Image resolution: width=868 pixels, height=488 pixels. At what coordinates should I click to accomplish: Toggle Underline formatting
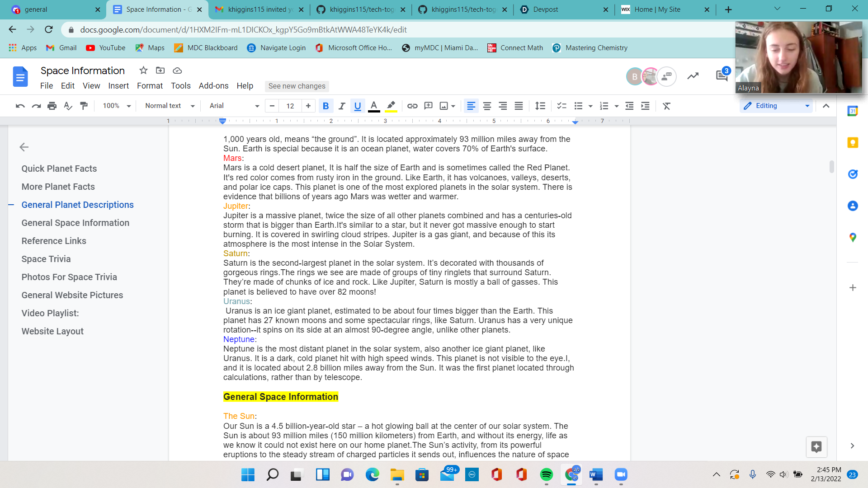point(358,106)
